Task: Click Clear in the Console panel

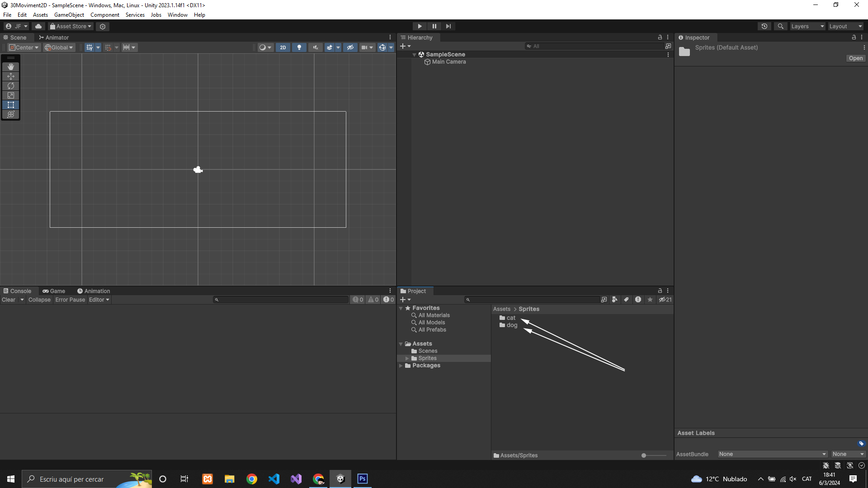Action: (x=9, y=300)
